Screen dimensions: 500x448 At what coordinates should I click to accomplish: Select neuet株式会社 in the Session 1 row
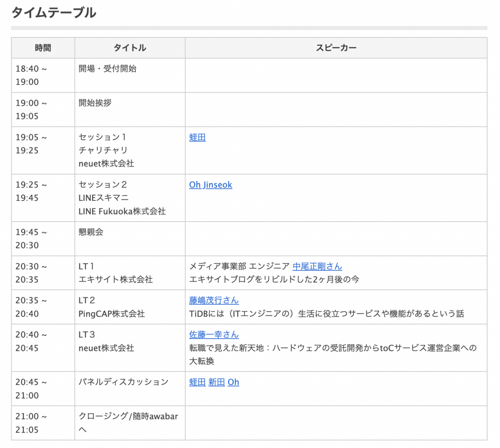click(106, 164)
